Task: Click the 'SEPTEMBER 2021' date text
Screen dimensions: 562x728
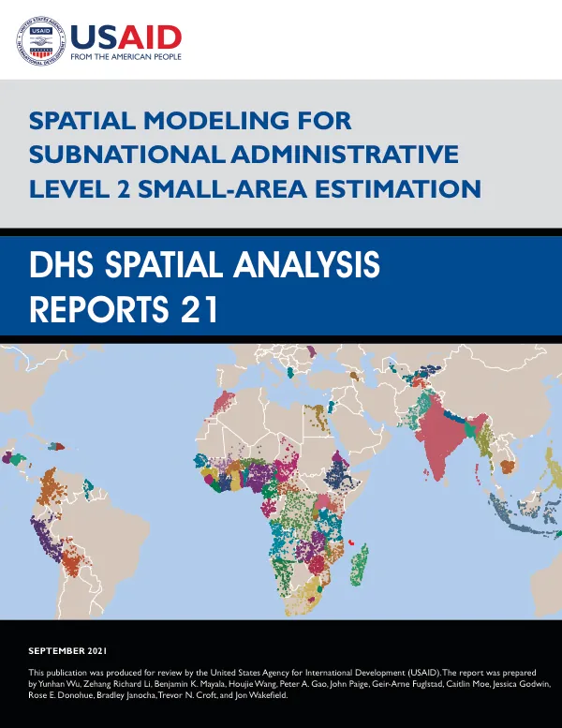Action: [x=67, y=651]
